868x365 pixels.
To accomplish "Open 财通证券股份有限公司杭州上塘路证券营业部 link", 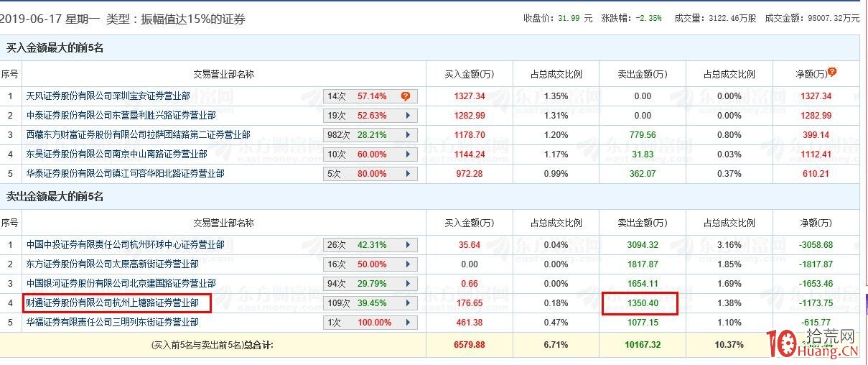I will [112, 303].
